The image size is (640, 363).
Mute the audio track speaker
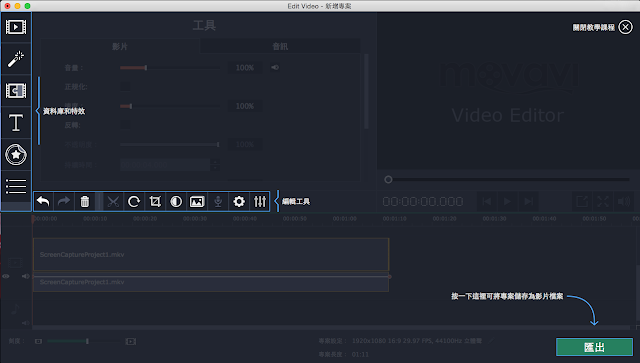[26, 323]
